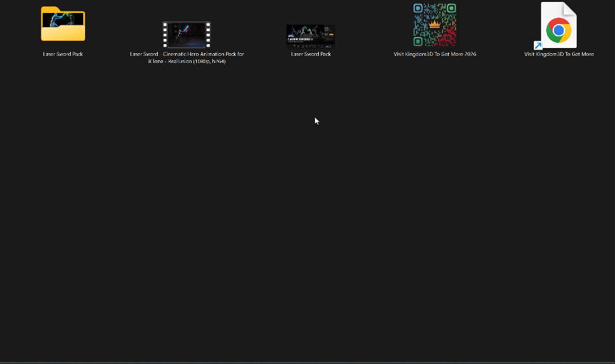This screenshot has height=364, width=615.
Task: Click the top-left corner square of the QR code
Action: [x=418, y=8]
